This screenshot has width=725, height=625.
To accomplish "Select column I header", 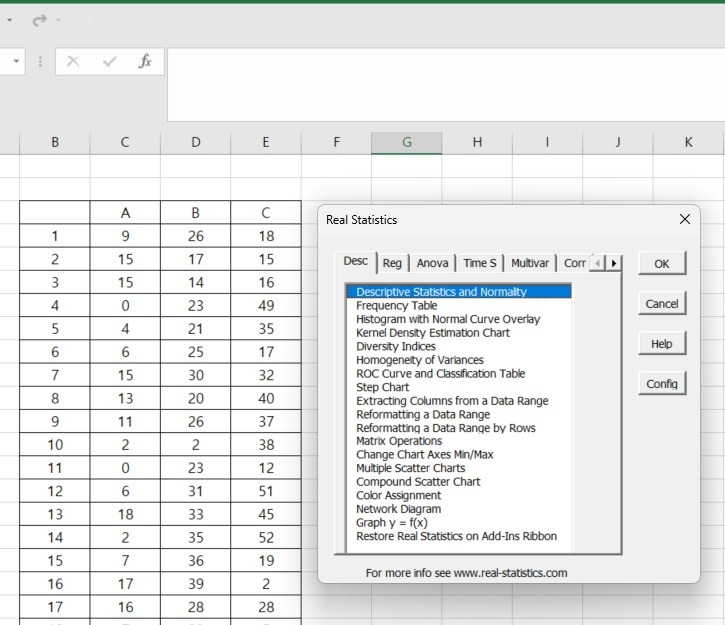I will [x=547, y=142].
